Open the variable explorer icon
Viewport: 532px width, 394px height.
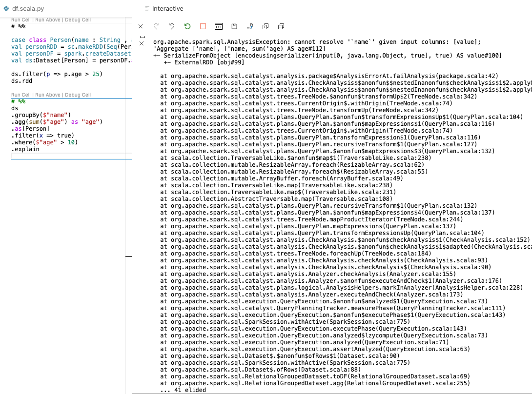tap(219, 26)
